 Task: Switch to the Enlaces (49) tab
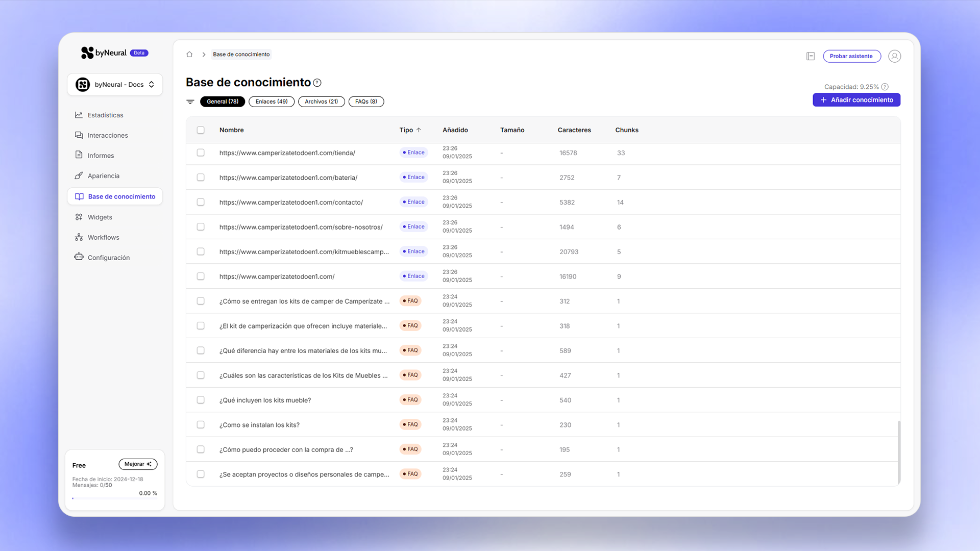click(272, 102)
